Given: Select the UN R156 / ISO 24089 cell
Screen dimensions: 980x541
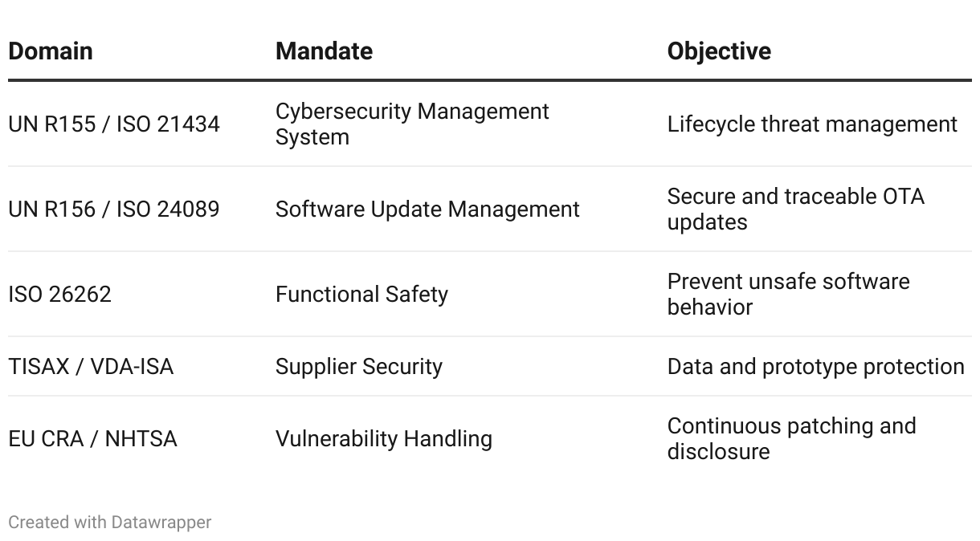Looking at the screenshot, I should click(x=114, y=209).
